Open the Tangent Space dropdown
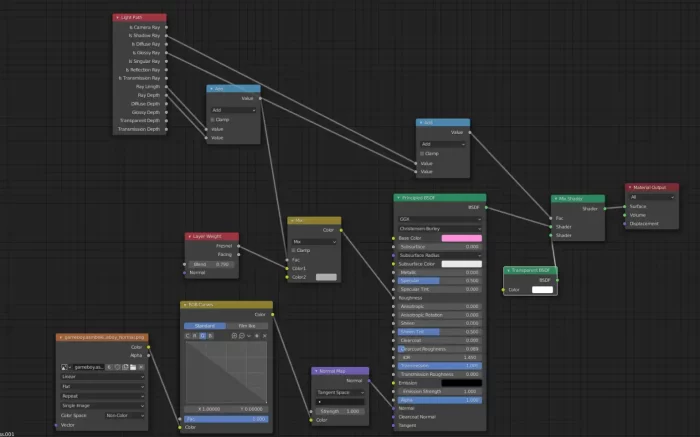700x437 pixels. pos(340,392)
